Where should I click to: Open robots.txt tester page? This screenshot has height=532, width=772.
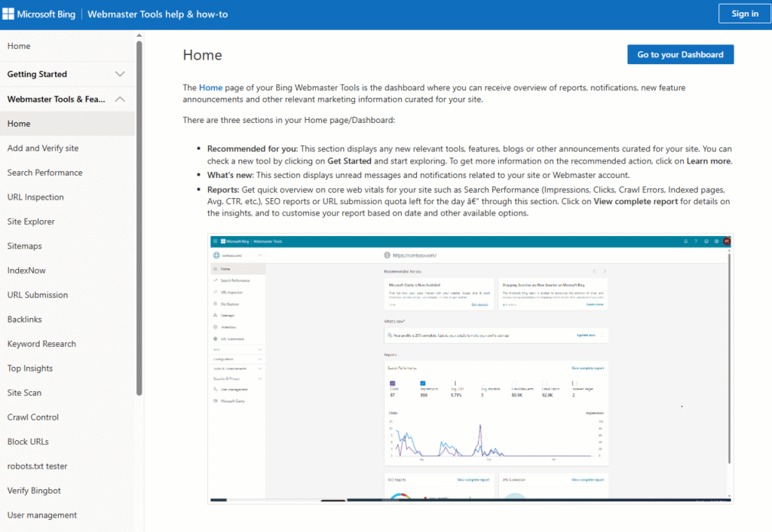pyautogui.click(x=38, y=466)
